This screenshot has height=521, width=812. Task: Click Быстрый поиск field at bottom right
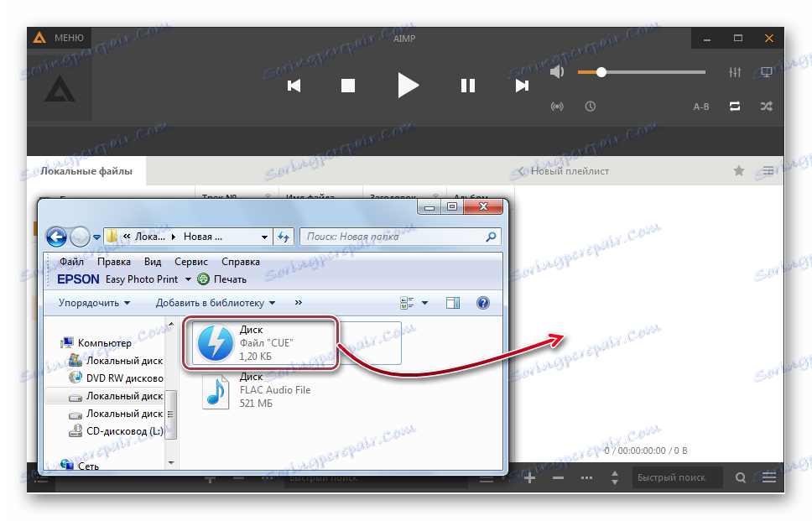coord(677,477)
